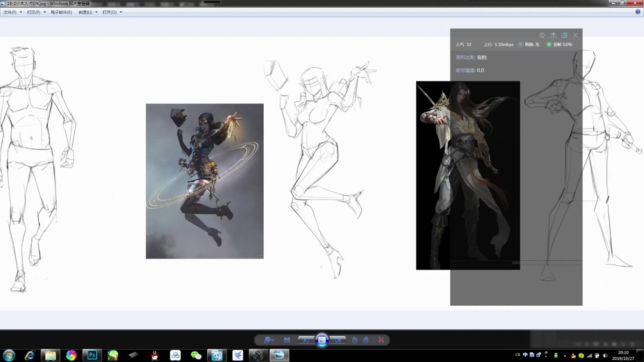Close the streaming overlay panel

[576, 35]
